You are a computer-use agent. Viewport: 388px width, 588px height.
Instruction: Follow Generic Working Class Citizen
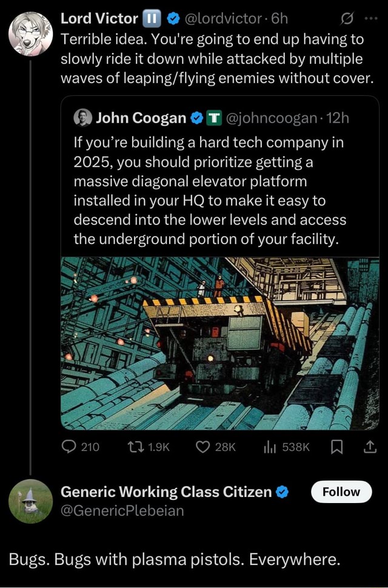click(341, 492)
